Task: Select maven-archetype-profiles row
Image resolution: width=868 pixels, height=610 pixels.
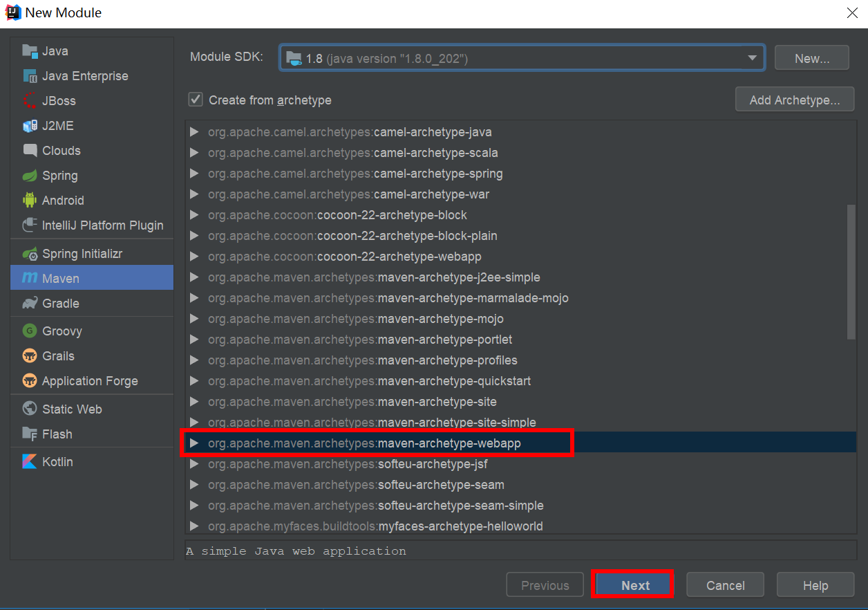Action: point(520,360)
